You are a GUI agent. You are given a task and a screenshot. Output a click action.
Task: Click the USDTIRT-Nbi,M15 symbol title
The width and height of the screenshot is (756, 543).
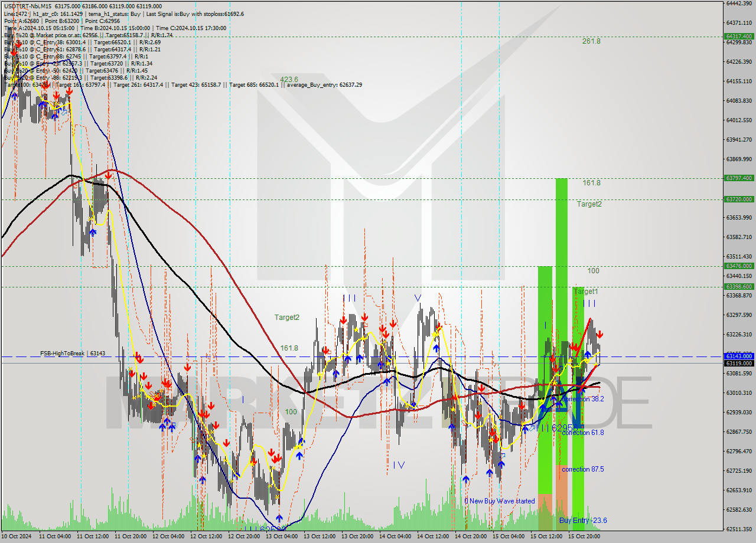[x=27, y=7]
